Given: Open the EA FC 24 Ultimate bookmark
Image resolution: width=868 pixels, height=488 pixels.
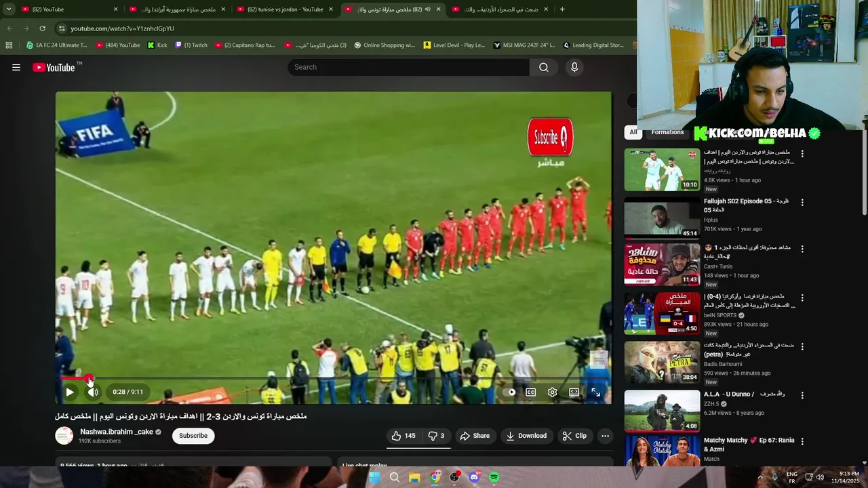Looking at the screenshot, I should (57, 45).
